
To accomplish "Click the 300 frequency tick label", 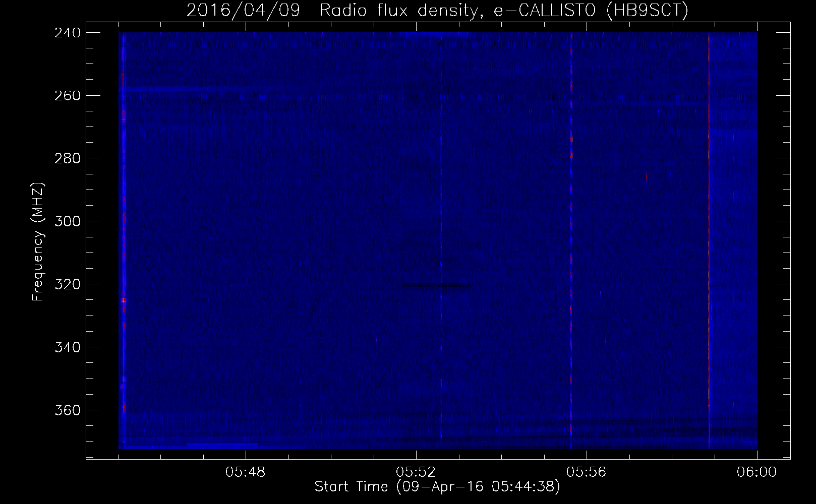I will pyautogui.click(x=67, y=221).
